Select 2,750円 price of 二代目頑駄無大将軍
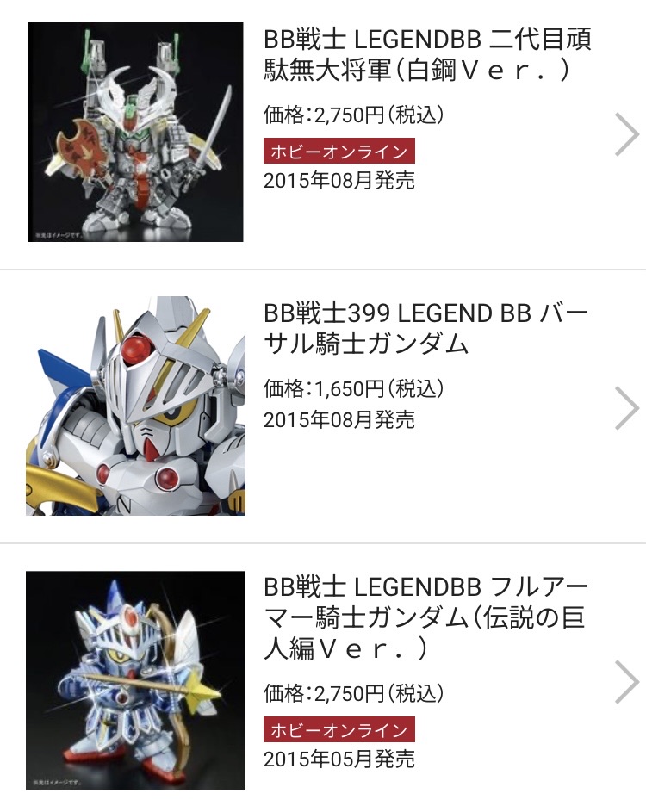646x812 pixels. click(349, 115)
